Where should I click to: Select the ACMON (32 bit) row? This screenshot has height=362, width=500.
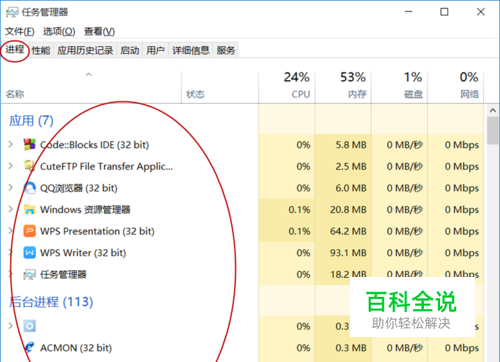[243, 347]
